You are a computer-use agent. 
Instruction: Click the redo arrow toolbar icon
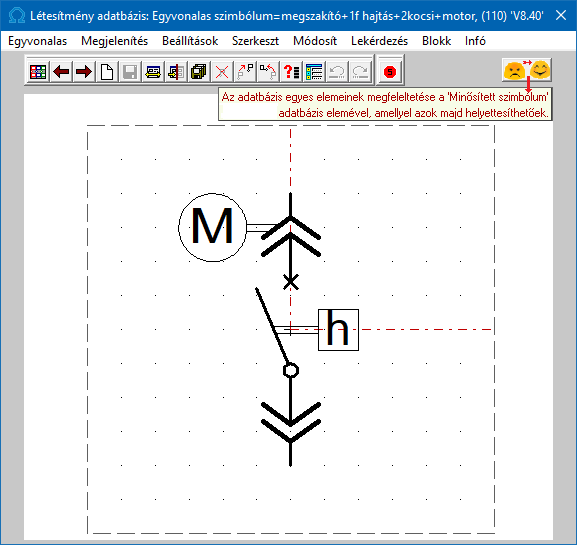pyautogui.click(x=360, y=72)
